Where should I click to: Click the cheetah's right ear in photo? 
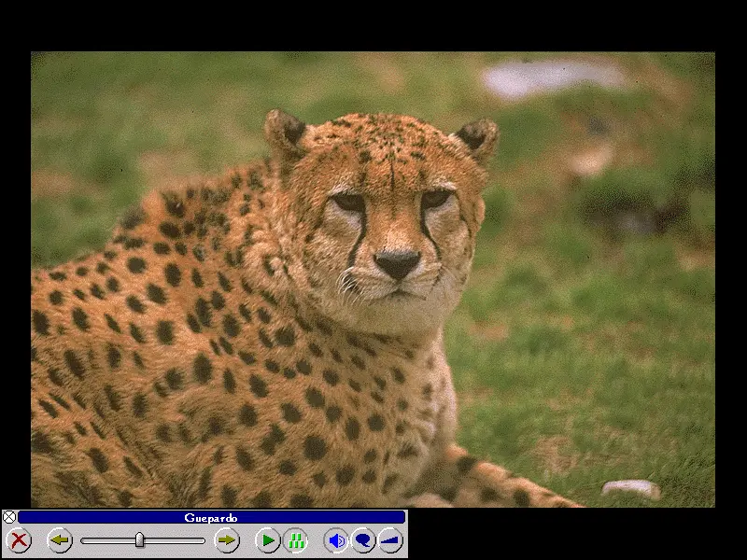point(476,137)
